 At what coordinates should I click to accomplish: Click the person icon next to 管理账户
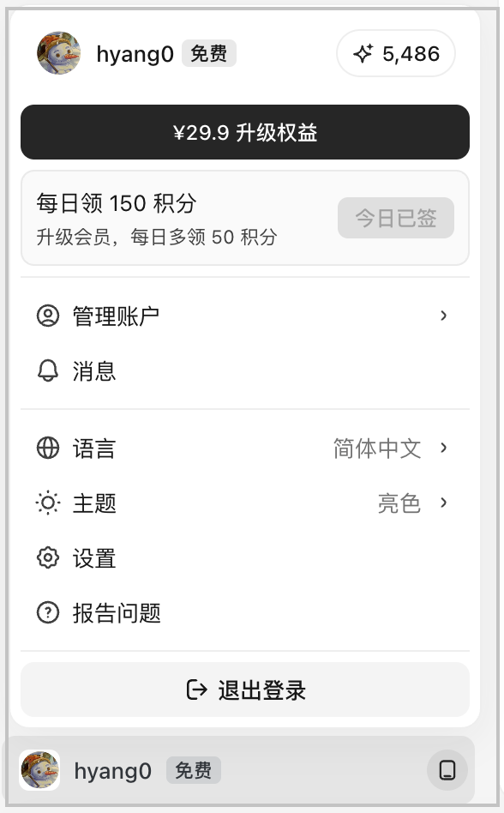48,316
